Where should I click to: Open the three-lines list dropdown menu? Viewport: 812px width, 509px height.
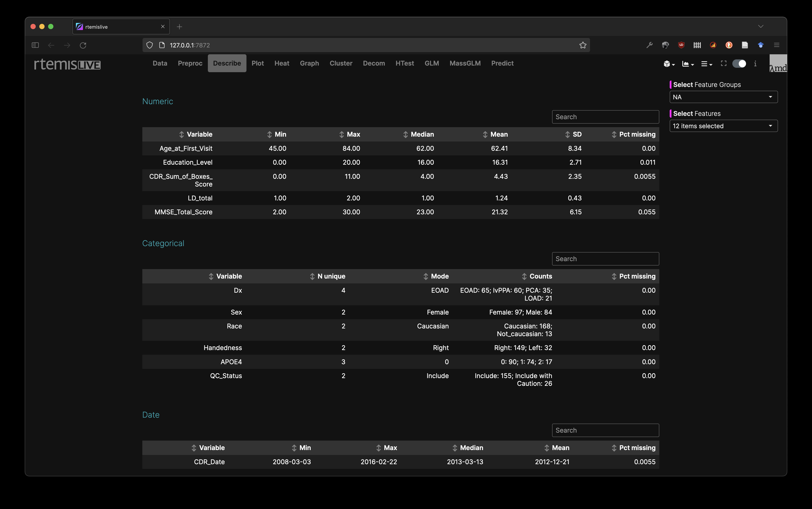(706, 64)
